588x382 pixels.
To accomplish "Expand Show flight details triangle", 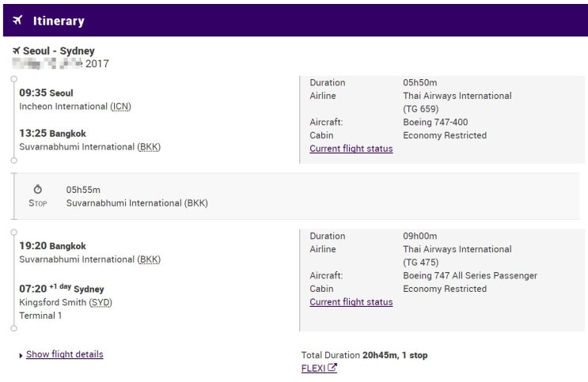I will tap(21, 355).
